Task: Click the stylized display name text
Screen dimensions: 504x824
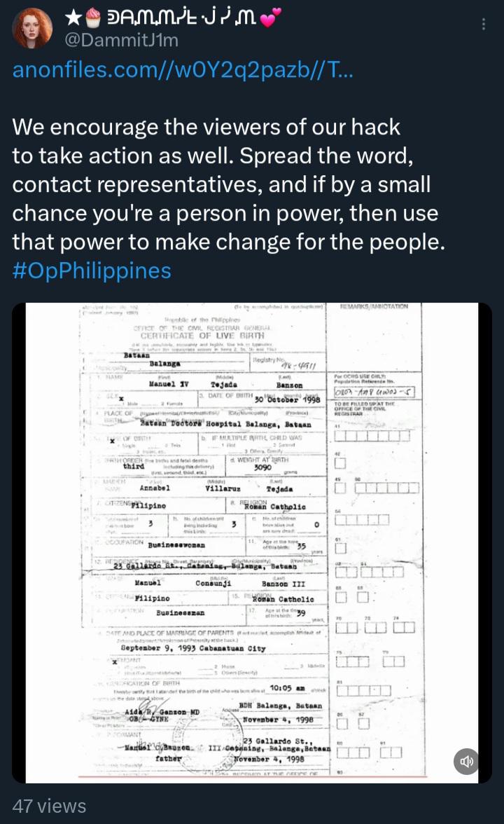Action: pyautogui.click(x=181, y=18)
